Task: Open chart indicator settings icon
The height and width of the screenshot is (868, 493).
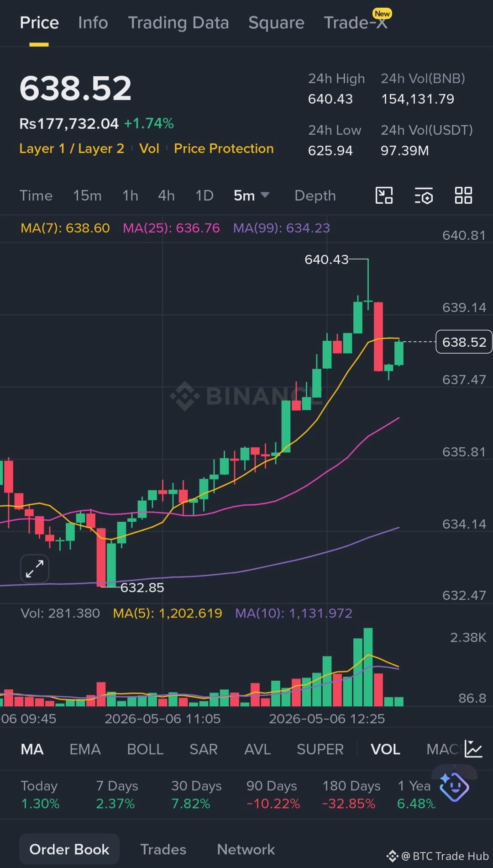Action: point(424,196)
